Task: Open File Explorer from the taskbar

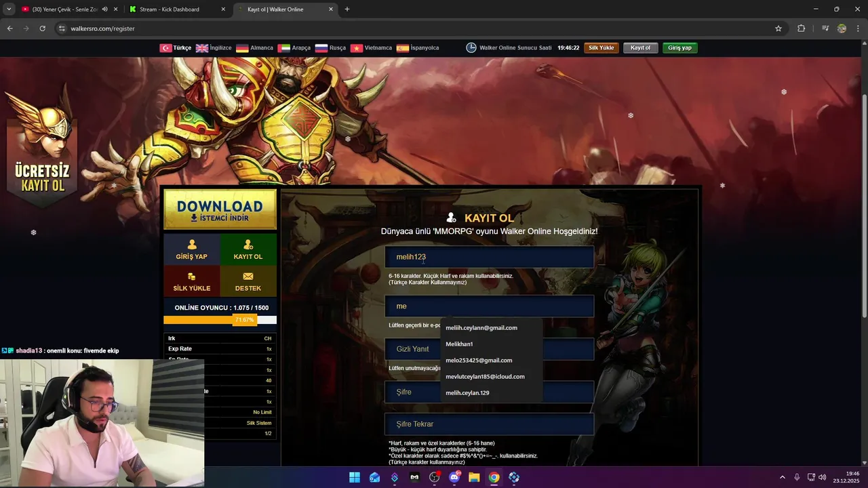Action: (x=474, y=477)
